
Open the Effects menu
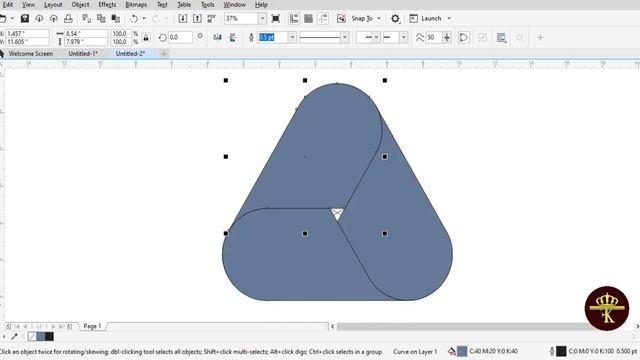coord(107,5)
